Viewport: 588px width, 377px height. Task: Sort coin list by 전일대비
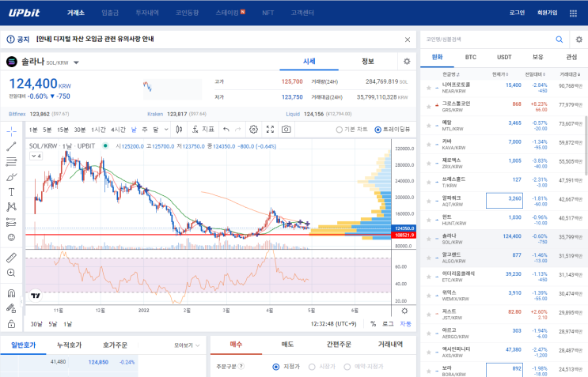point(535,74)
